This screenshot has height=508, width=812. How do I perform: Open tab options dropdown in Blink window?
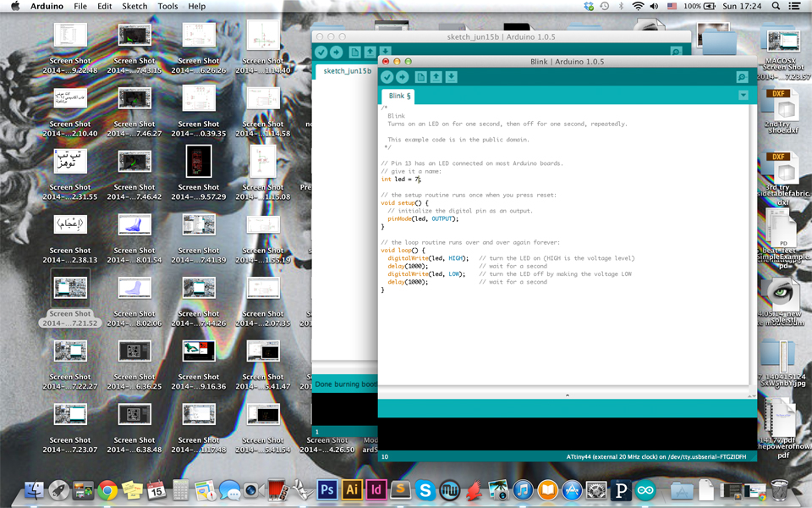pos(743,96)
